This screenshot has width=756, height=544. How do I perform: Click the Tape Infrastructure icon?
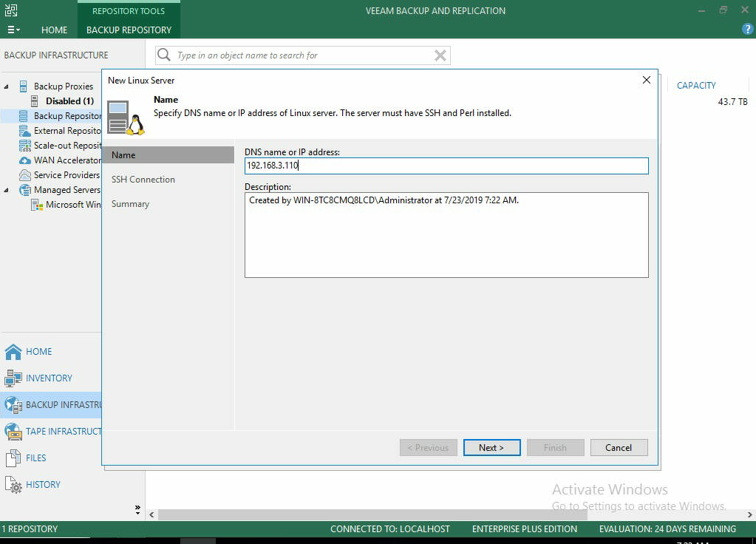tap(13, 432)
